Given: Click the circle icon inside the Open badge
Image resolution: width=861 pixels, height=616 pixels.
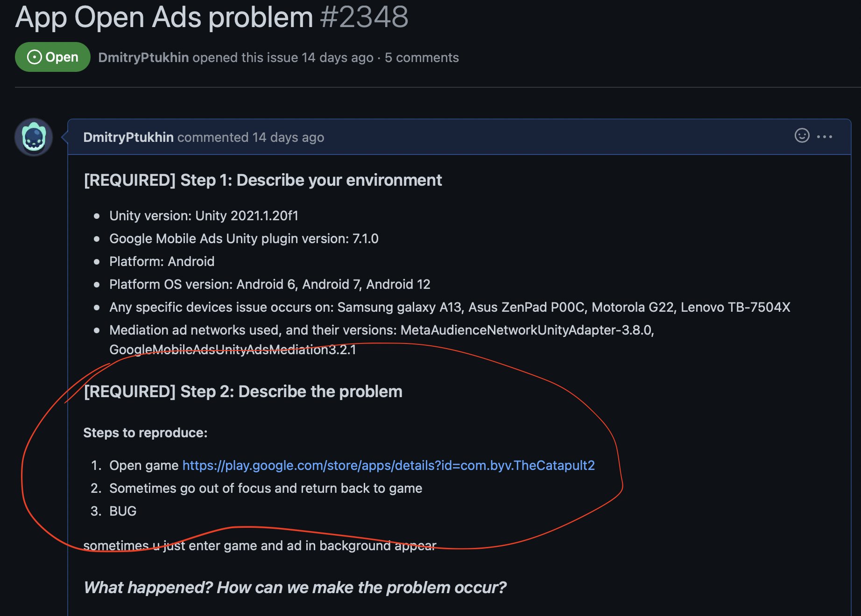Looking at the screenshot, I should coord(34,57).
